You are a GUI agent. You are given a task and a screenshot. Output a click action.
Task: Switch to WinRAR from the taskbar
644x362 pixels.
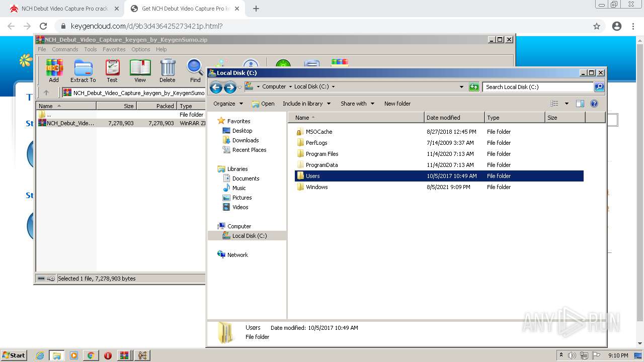click(x=124, y=355)
